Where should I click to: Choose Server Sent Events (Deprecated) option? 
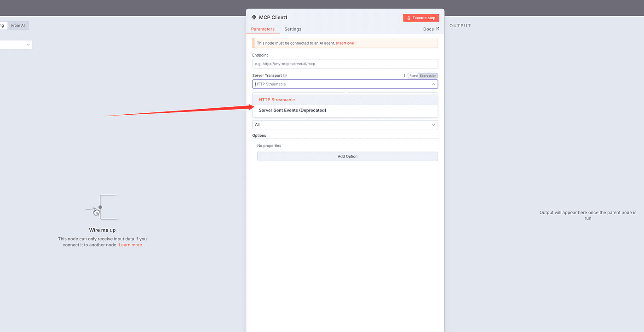click(x=292, y=111)
